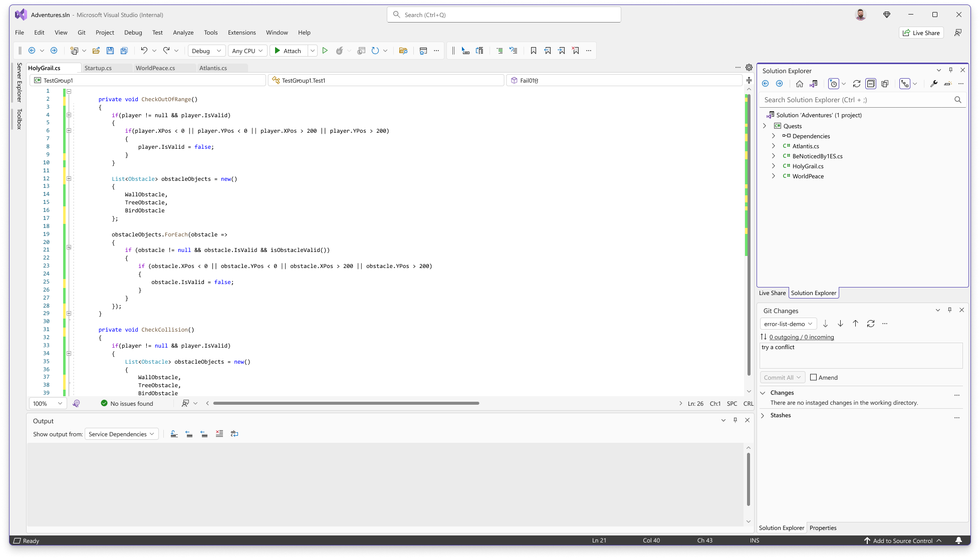Image resolution: width=980 pixels, height=559 pixels.
Task: Toggle Show All Files in Solution Explorer
Action: click(x=885, y=84)
